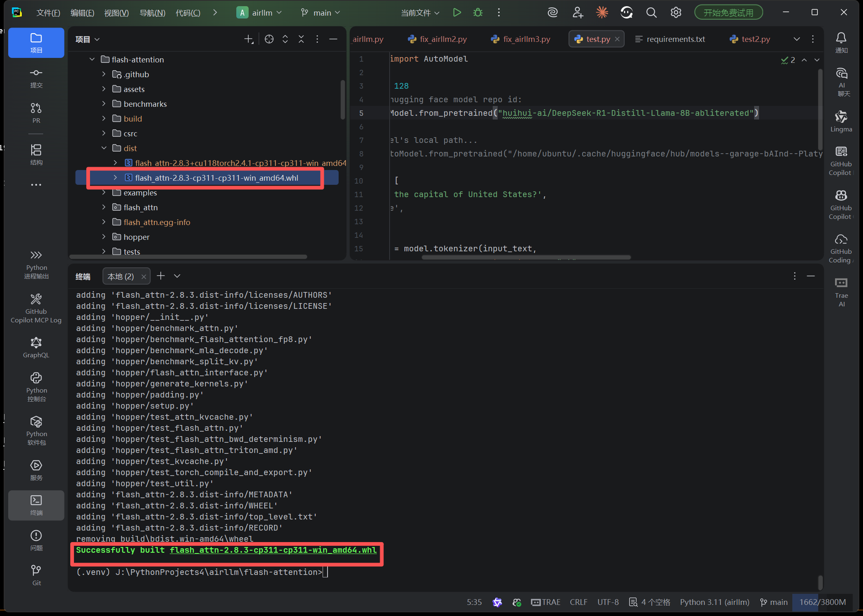Open the main branch dropdown

click(321, 12)
